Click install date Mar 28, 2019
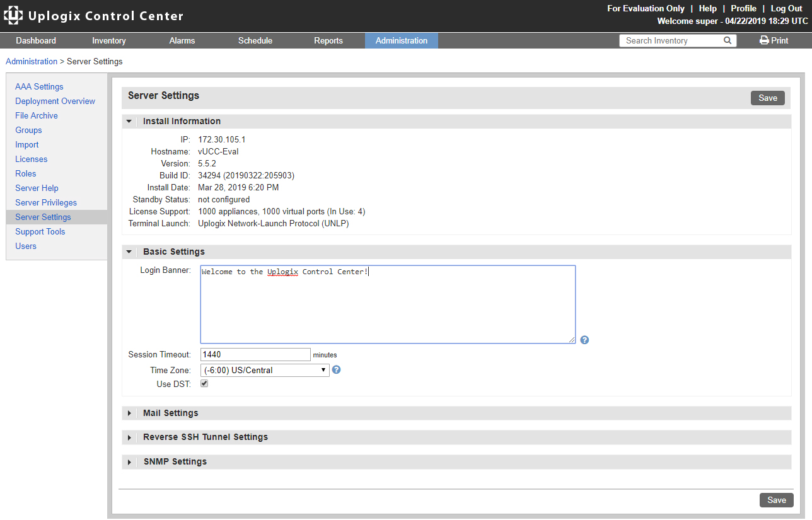The height and width of the screenshot is (520, 812). [238, 187]
